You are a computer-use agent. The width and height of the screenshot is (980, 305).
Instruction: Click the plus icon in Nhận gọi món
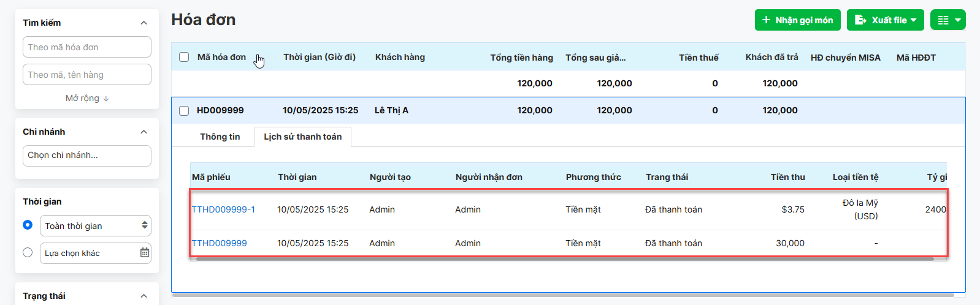[x=766, y=20]
